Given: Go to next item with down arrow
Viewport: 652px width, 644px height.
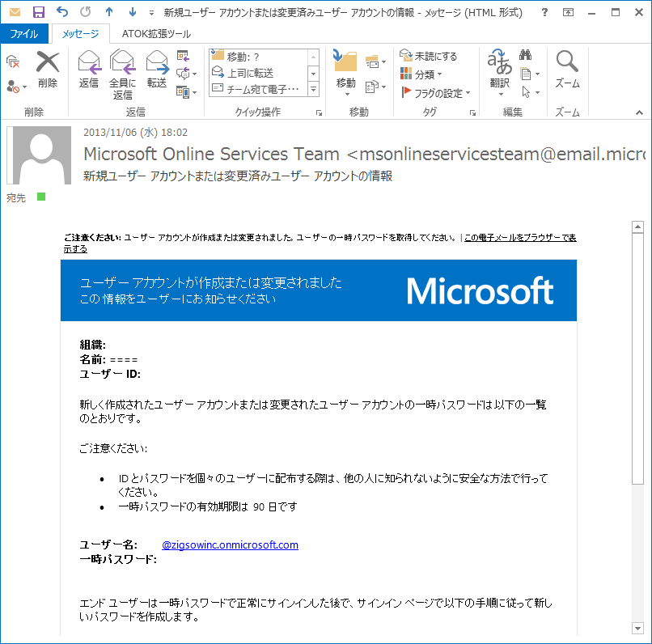Looking at the screenshot, I should (x=133, y=12).
